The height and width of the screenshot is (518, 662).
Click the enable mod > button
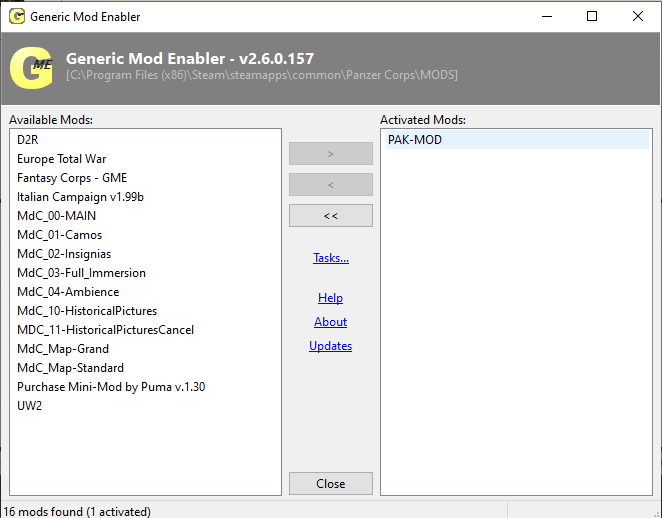(331, 154)
